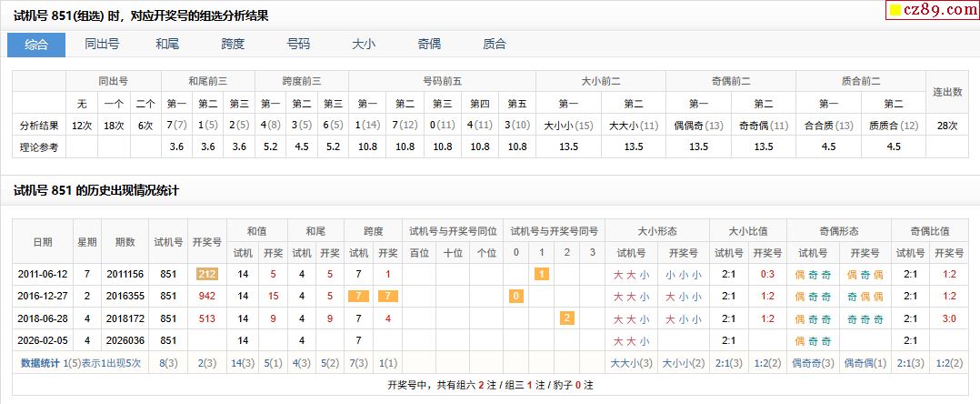Screen dimensions: 980x404
Task: Click the 数据统计 label in the summary row
Action: (x=40, y=363)
